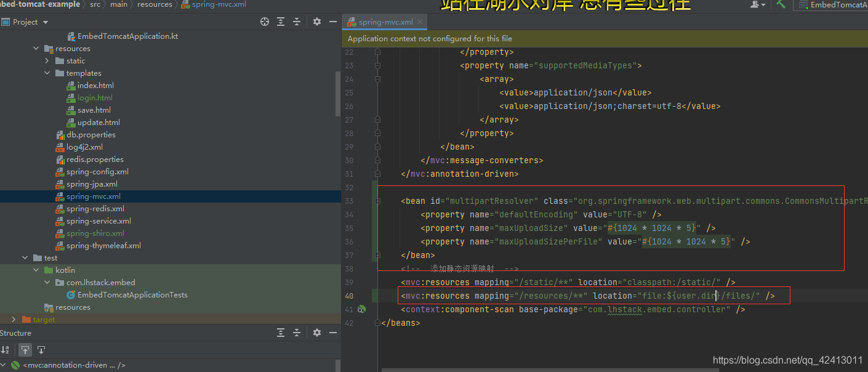Click Expand All icon in Project panel
This screenshot has height=372, width=868.
281,22
